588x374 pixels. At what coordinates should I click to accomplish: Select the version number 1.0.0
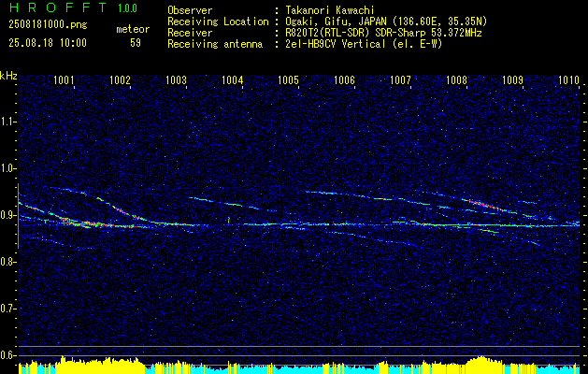[127, 8]
